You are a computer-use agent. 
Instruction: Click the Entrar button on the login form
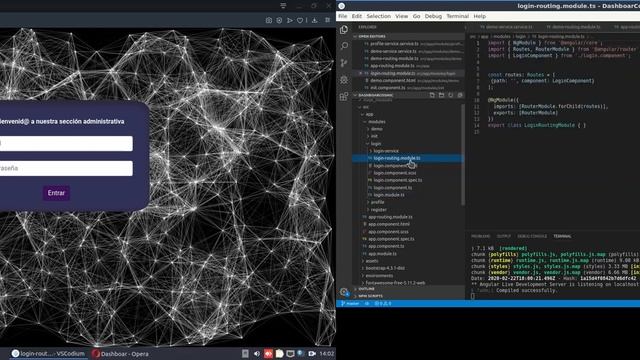pos(56,193)
